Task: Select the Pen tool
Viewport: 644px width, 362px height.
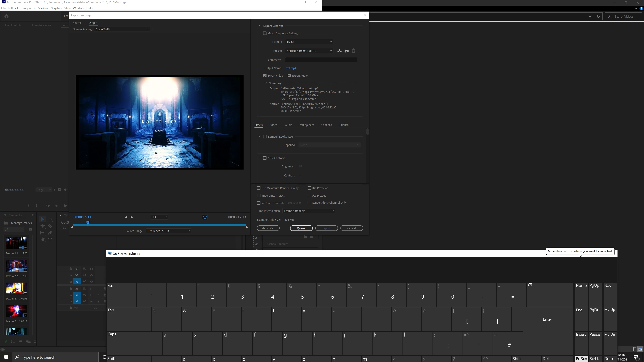Action: coord(50,233)
